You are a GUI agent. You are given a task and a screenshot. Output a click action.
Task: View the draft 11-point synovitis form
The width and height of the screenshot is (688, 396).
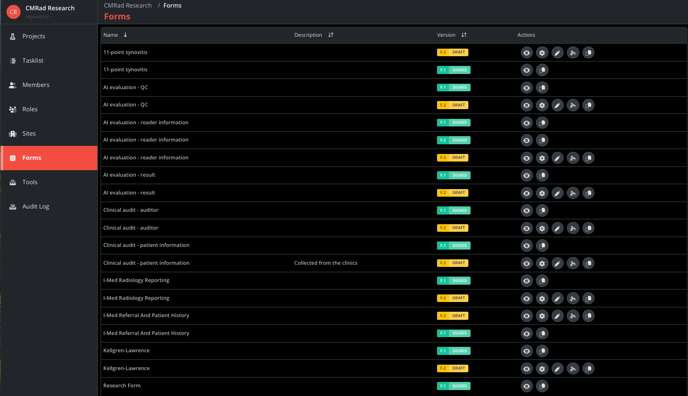coord(527,53)
